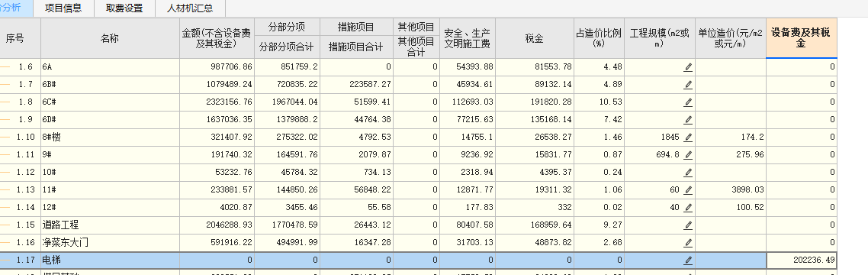
Task: Click project scale value 694.8
Action: coord(667,155)
